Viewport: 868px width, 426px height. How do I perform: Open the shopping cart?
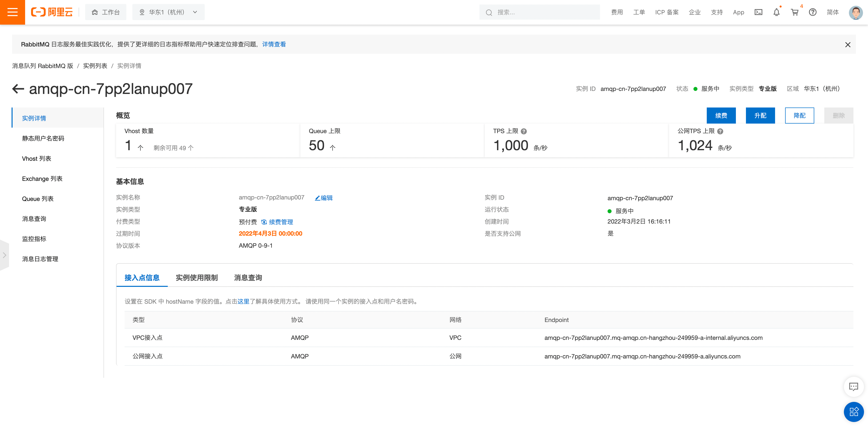(x=795, y=12)
